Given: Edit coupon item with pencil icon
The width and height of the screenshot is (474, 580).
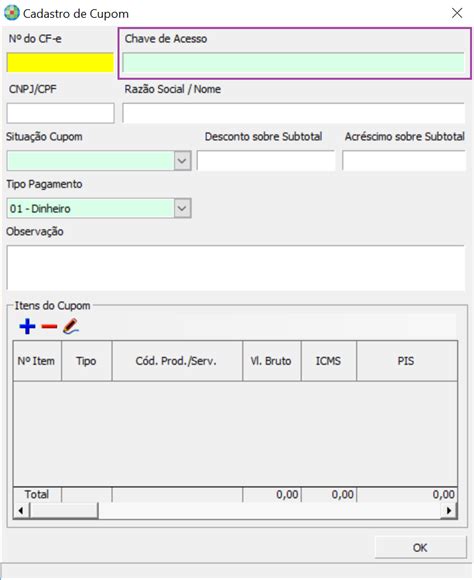Looking at the screenshot, I should pos(71,327).
